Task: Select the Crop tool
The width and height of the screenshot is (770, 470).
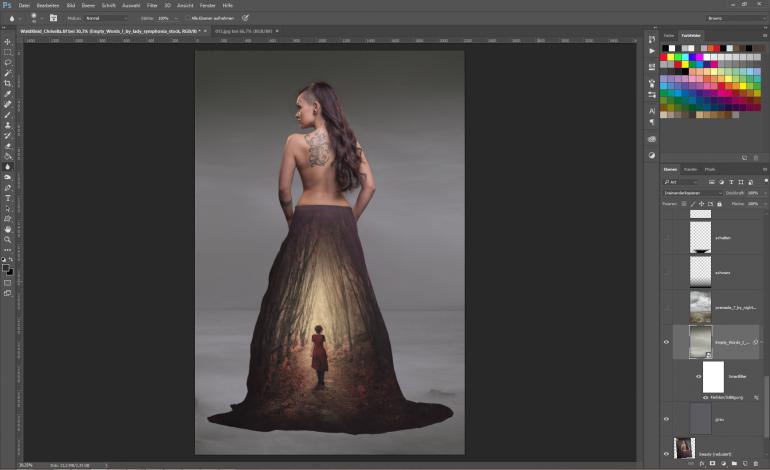Action: [7, 83]
